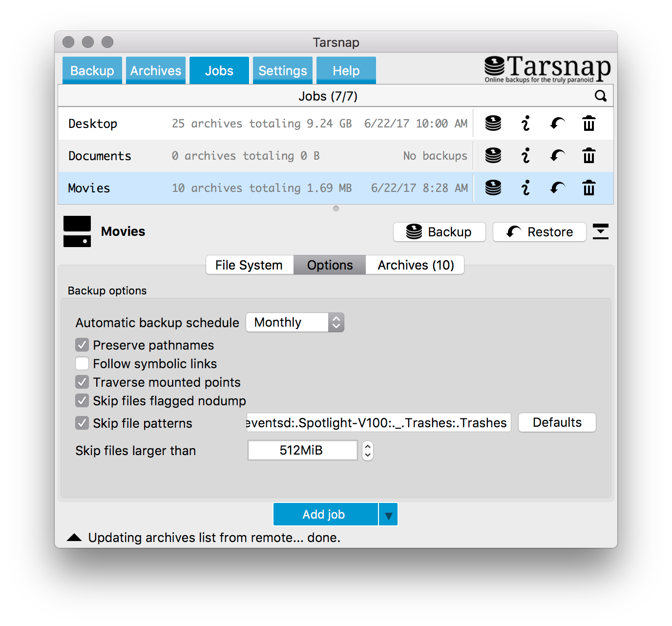The height and width of the screenshot is (626, 672).
Task: Switch to File System sub-tab
Action: point(250,265)
